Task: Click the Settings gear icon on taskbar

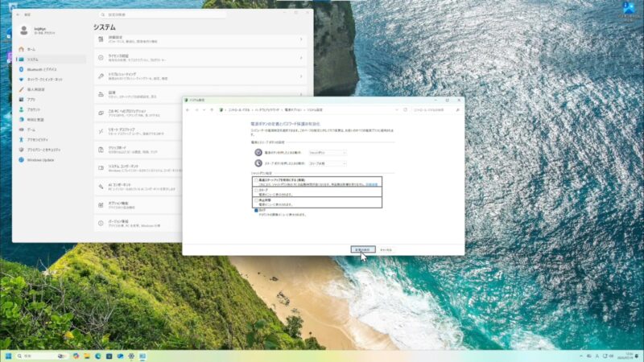Action: pos(131,356)
